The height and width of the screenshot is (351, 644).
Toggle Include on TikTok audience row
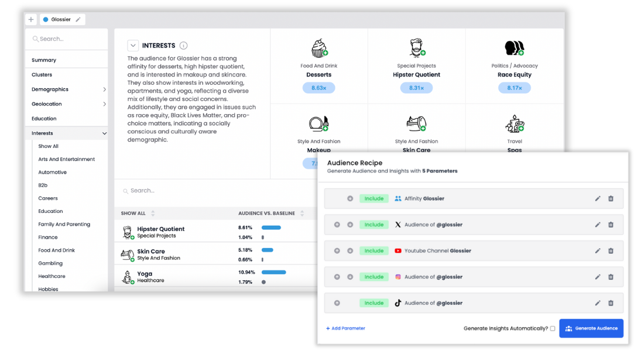click(374, 303)
